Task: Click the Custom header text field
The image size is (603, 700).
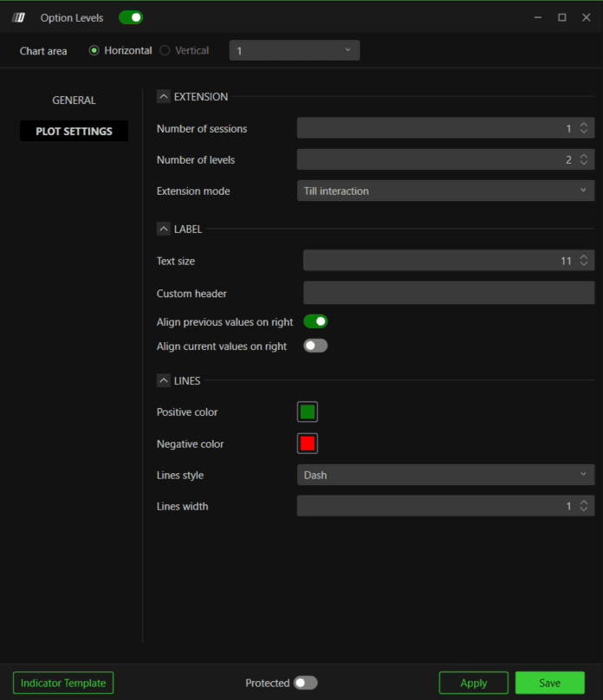Action: pyautogui.click(x=449, y=293)
